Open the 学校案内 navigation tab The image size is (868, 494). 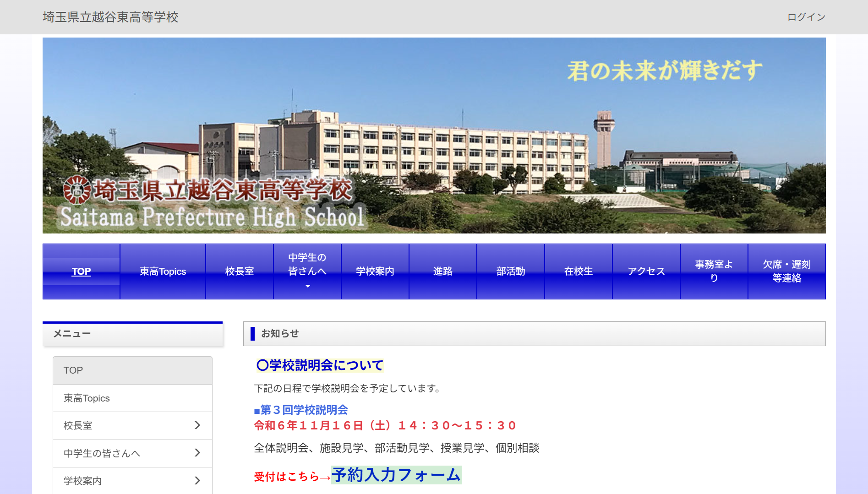click(375, 271)
